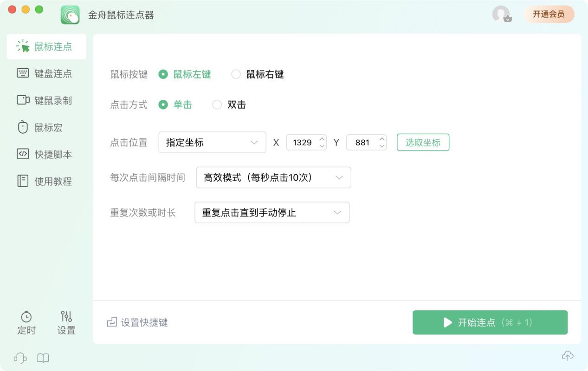Open the 键盘连点 sidebar tab
The height and width of the screenshot is (371, 588).
[x=46, y=73]
